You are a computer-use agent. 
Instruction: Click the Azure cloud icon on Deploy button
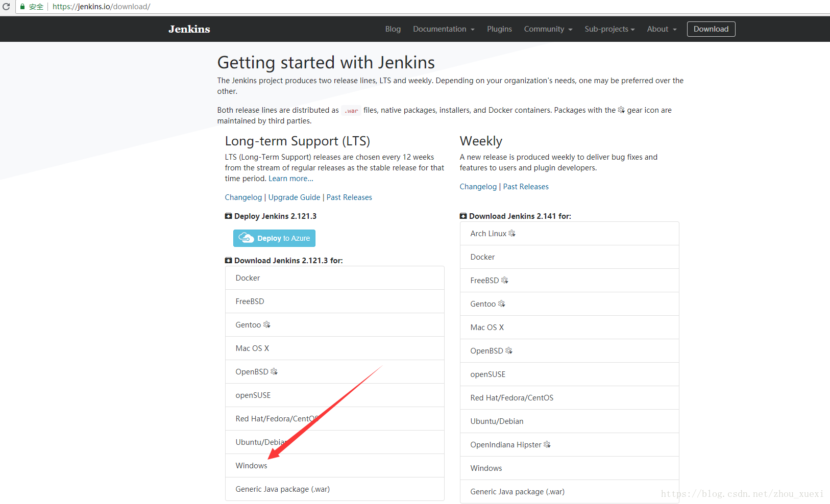[246, 238]
